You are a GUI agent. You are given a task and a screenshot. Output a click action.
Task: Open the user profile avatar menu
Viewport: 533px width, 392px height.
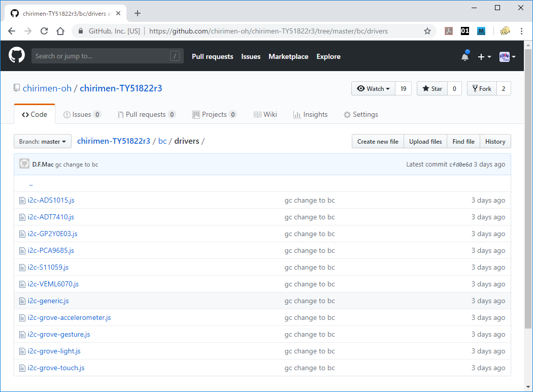[x=507, y=56]
